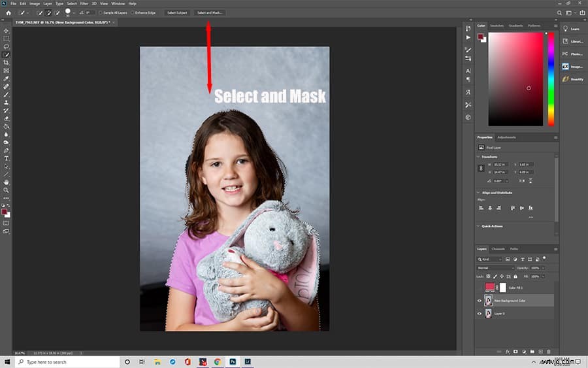Select the Eraser tool
Screen dimensions: 588x368
click(6, 118)
